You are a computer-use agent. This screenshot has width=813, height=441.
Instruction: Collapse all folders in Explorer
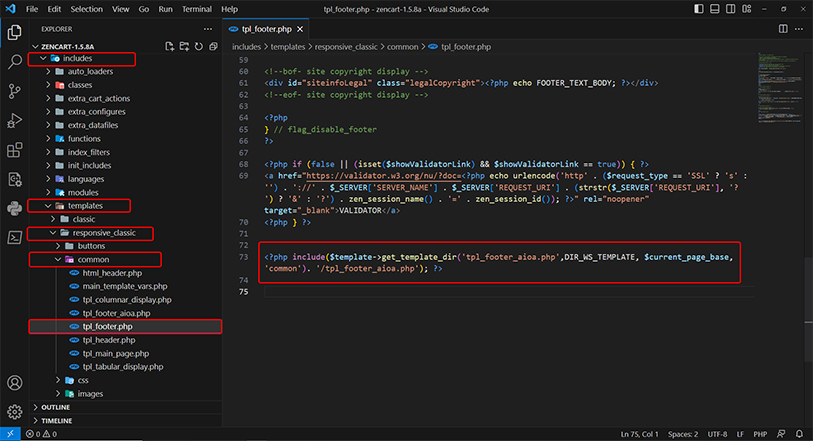pos(213,47)
